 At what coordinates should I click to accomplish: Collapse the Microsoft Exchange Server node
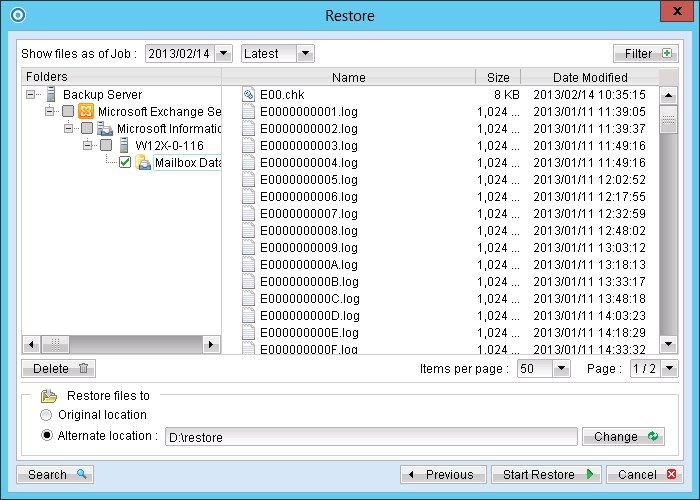(x=50, y=111)
